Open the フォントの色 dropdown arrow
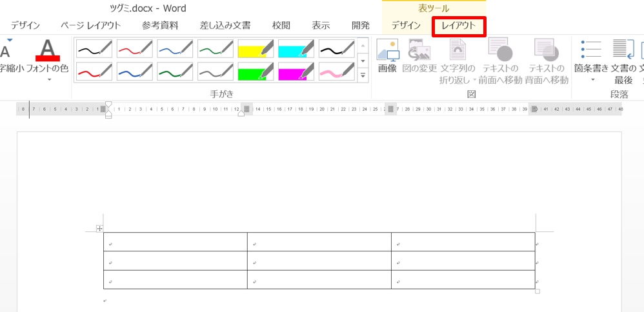Screen dimensions: 644x312 48,80
